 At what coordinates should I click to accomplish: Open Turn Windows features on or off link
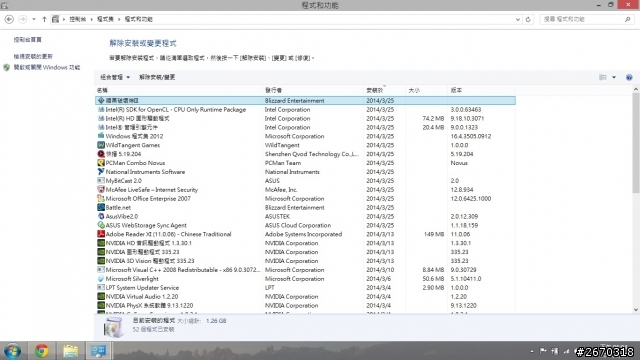[47, 67]
